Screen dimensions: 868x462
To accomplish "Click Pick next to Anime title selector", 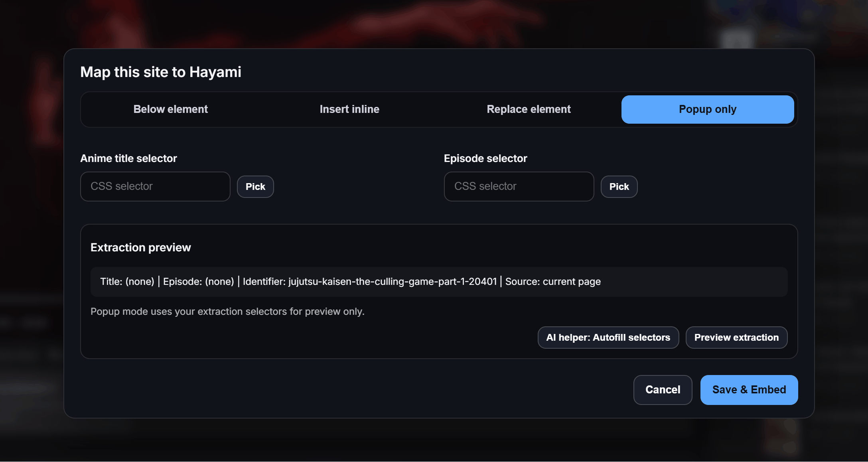I will [255, 187].
